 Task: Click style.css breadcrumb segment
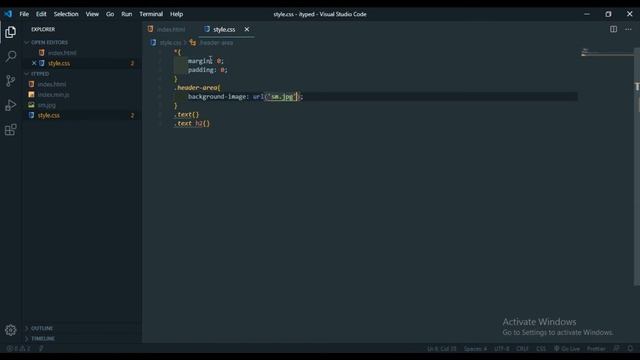coord(170,42)
